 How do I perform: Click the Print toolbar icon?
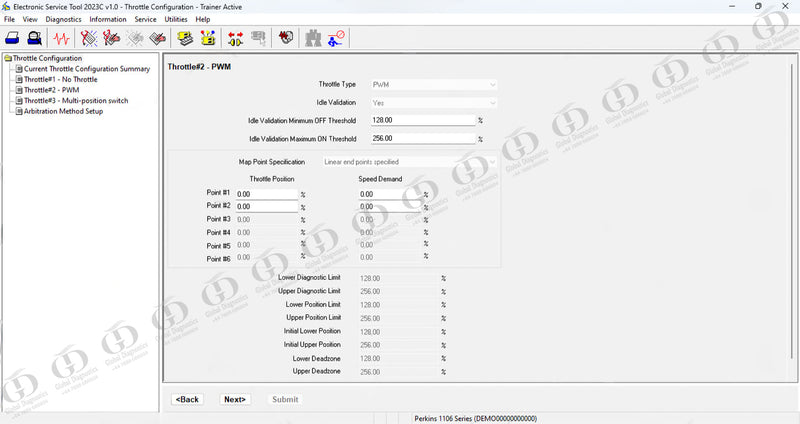12,38
